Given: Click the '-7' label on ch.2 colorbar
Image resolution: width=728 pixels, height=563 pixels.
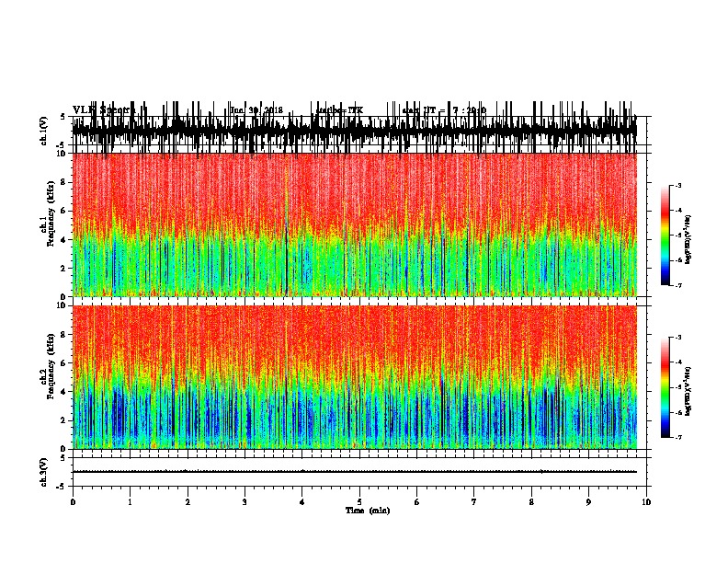Looking at the screenshot, I should click(677, 438).
